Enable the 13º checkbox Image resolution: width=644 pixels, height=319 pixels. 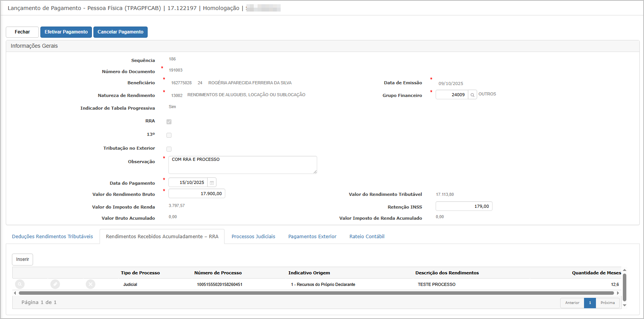point(169,135)
